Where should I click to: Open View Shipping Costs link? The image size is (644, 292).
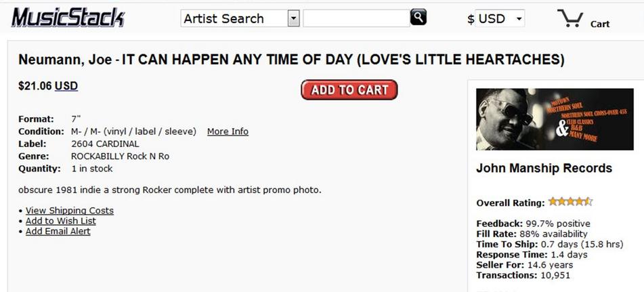(69, 210)
